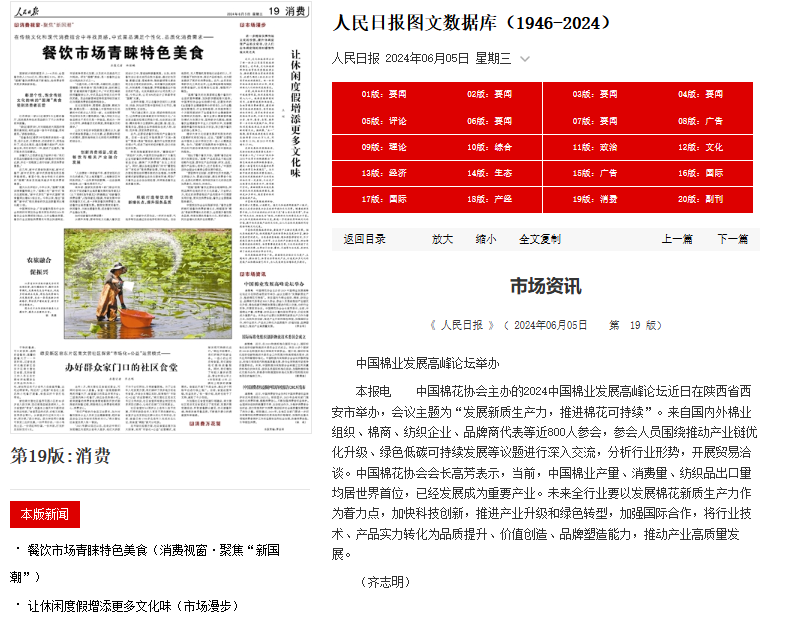792x620 pixels.
Task: Go to next article 下一篇
Action: point(732,239)
